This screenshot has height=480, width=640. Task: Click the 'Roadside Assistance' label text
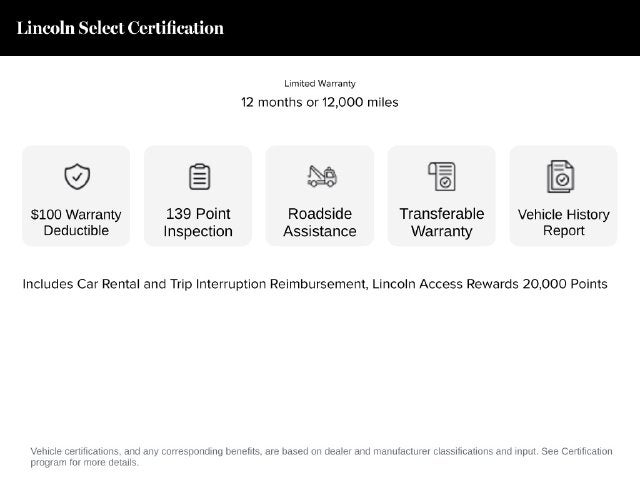[320, 222]
